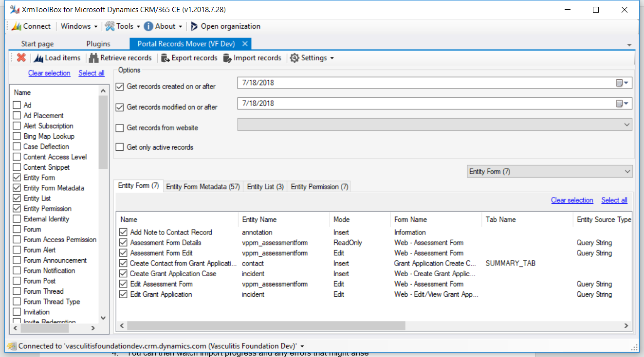Click 'Clear selection' link above records grid
644x357 pixels.
click(x=572, y=200)
